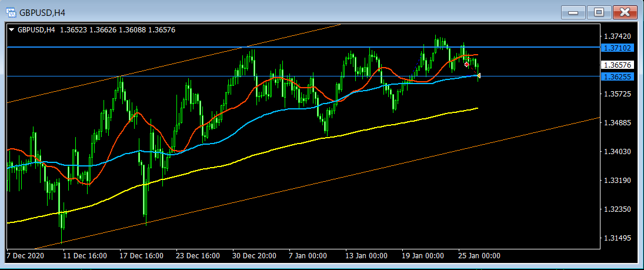Click the 17 Dec 16:00 time label
644x270 pixels.
coord(141,256)
